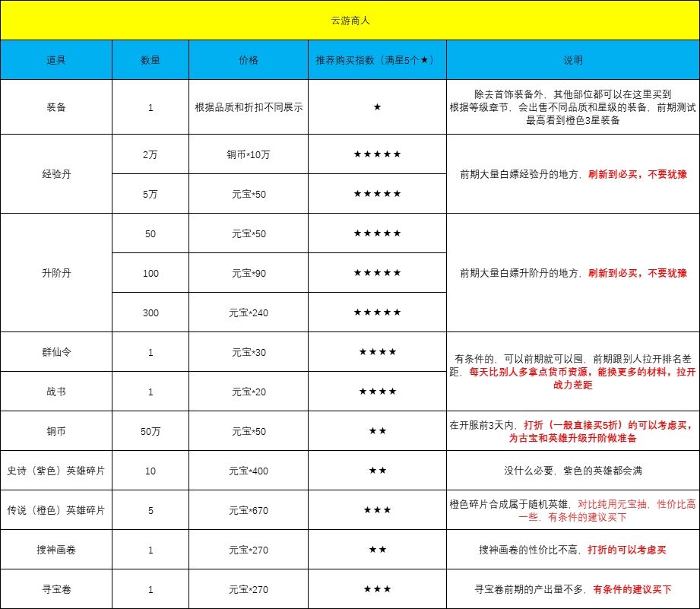Select the 元宝*240 price cell

click(249, 312)
